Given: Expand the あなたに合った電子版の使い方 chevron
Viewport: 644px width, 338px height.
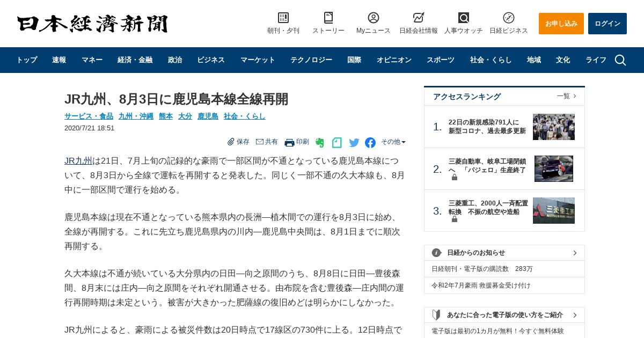Looking at the screenshot, I should tap(575, 315).
